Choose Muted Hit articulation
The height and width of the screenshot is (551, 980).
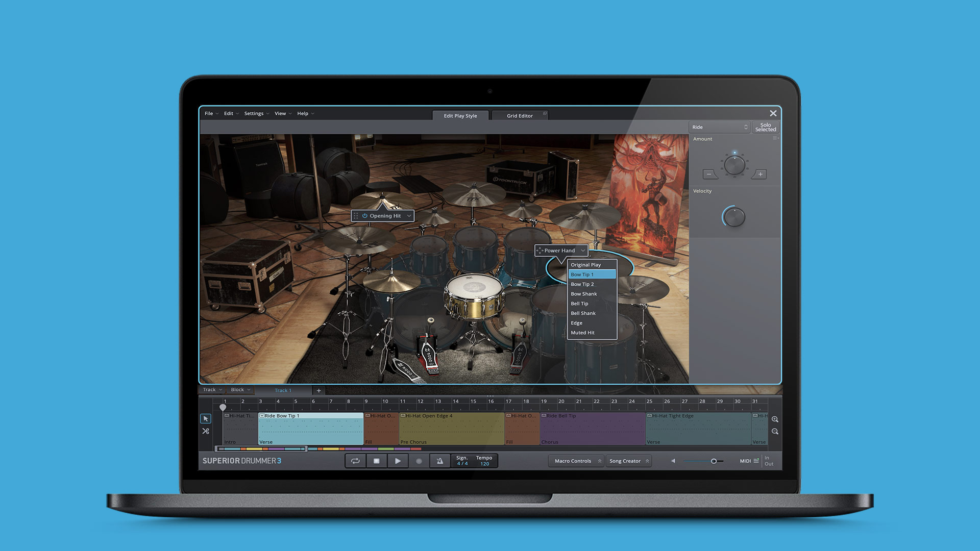[x=592, y=333]
